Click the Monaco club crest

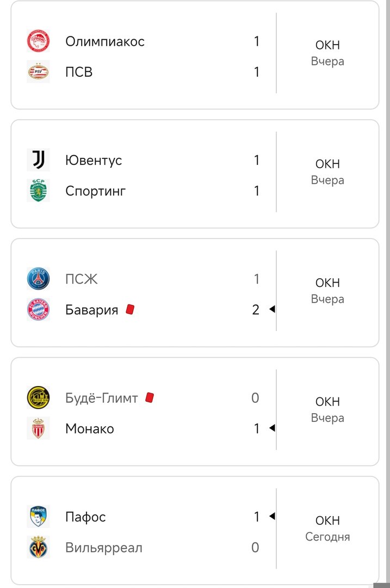(x=38, y=428)
